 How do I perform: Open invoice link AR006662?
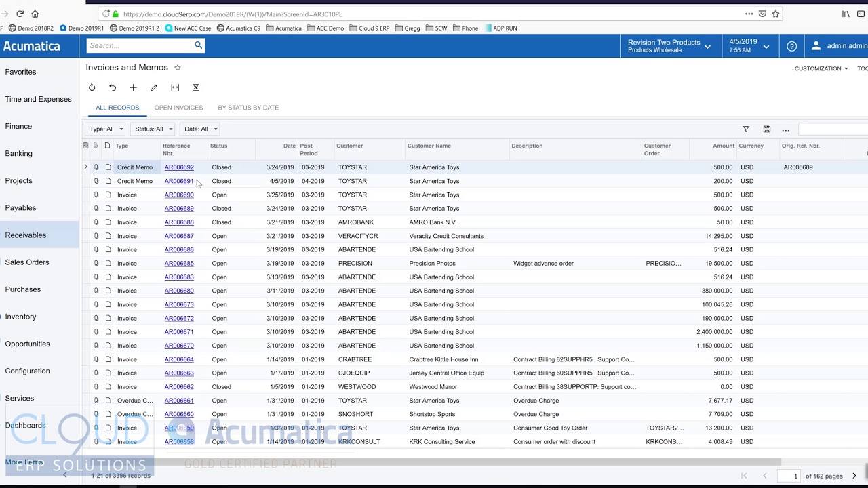click(179, 387)
